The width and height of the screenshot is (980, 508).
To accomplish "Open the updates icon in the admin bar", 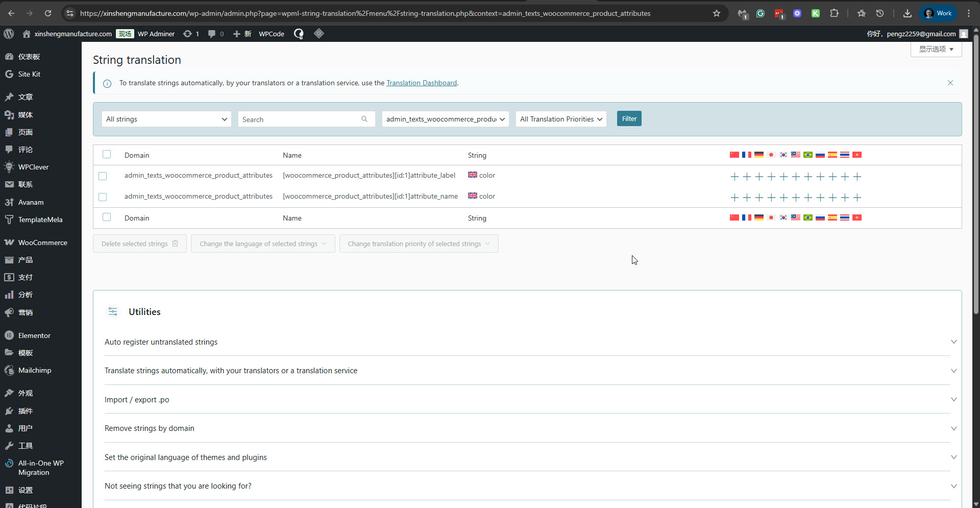I will point(191,34).
